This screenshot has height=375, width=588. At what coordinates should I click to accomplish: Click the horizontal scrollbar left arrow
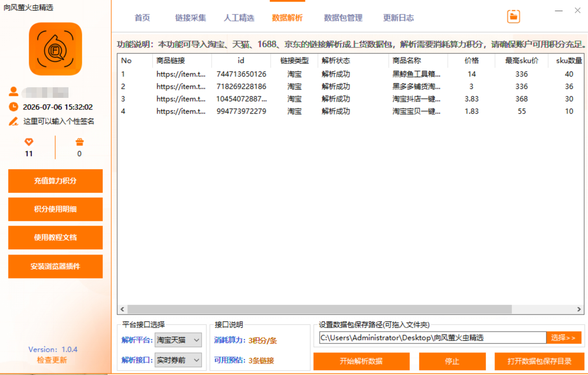[122, 309]
